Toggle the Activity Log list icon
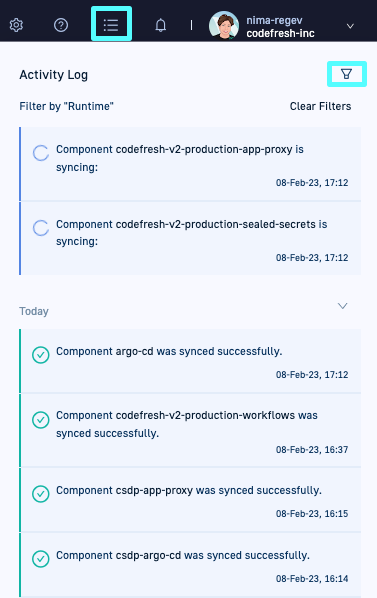The height and width of the screenshot is (598, 377). click(x=111, y=25)
